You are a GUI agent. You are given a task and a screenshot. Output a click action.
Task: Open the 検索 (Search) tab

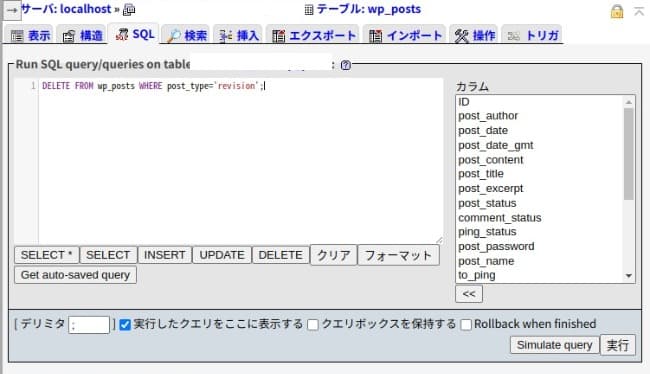pos(186,36)
